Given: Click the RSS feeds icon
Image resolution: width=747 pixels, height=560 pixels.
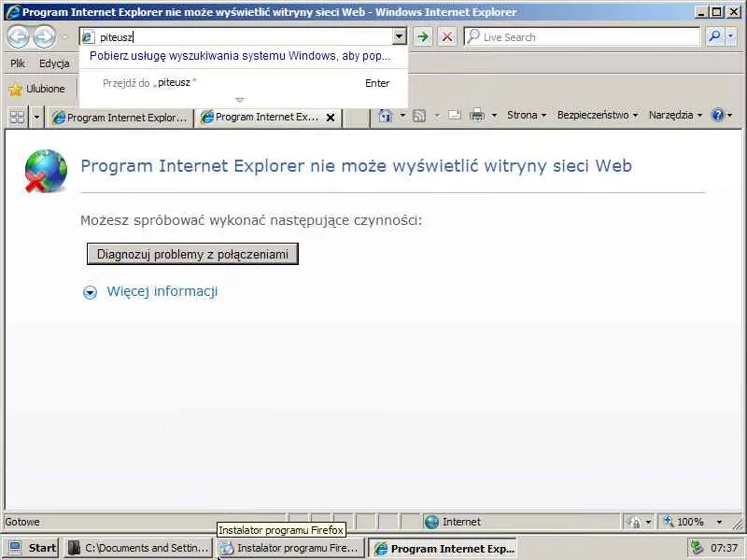Looking at the screenshot, I should pyautogui.click(x=419, y=115).
